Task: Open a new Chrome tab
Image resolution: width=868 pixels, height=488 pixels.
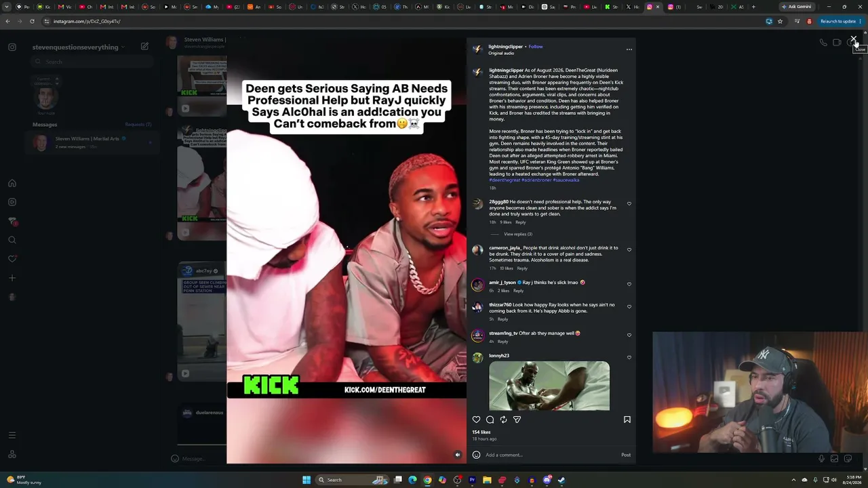Action: point(753,7)
